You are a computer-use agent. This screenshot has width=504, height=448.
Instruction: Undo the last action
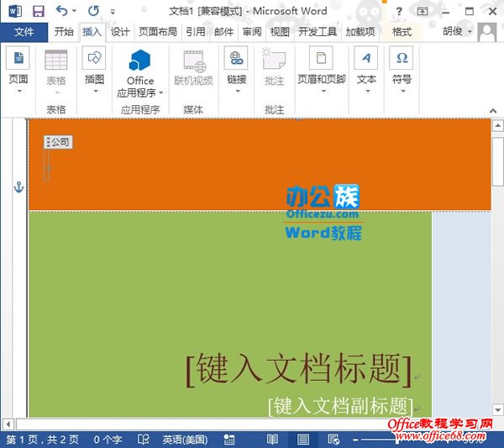[x=61, y=11]
